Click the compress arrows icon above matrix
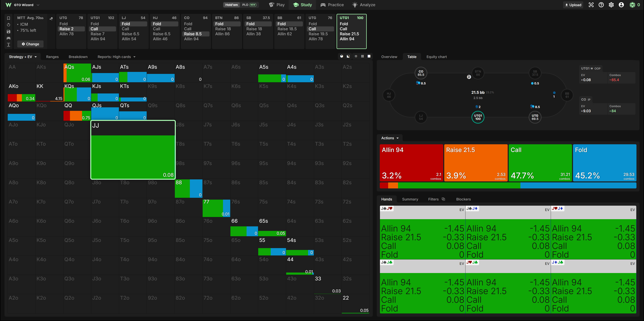This screenshot has width=644, height=321. (356, 56)
